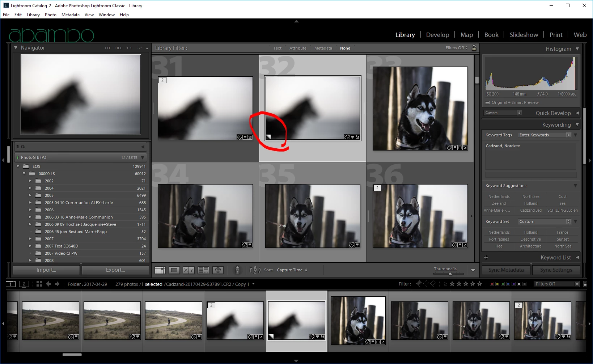Set Navigator zoom to FIT

(107, 48)
